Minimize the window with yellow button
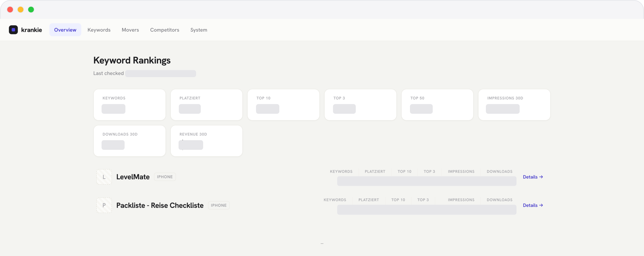Viewport: 644px width, 256px height. [x=21, y=10]
